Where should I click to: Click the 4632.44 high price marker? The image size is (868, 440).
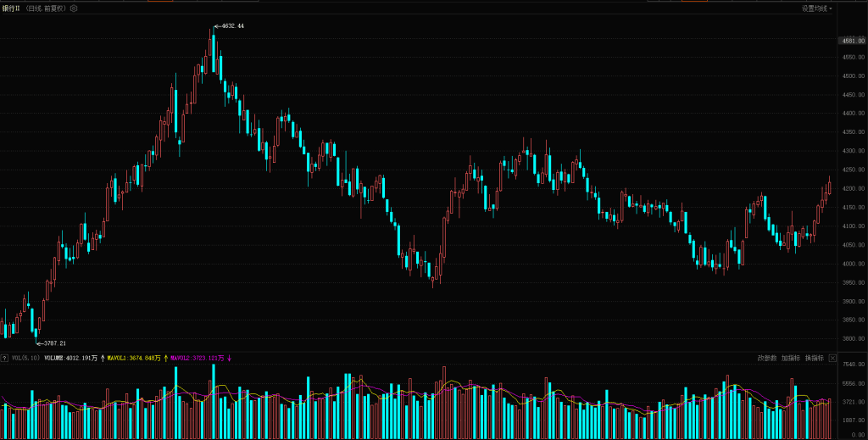point(229,26)
